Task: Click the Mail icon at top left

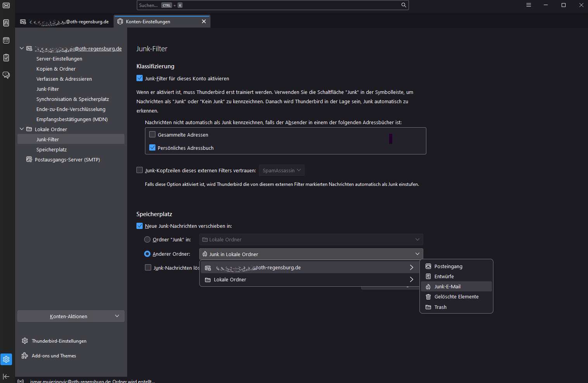Action: pos(6,5)
